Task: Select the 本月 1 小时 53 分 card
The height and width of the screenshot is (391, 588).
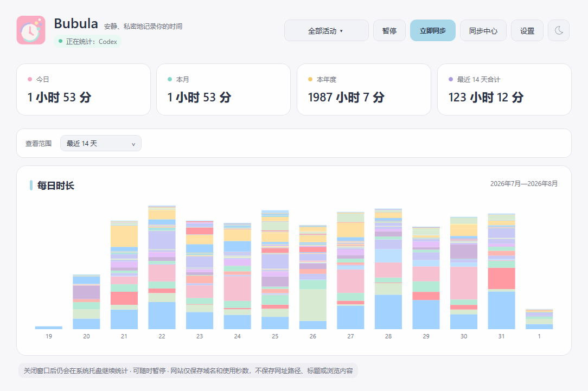Action: coord(223,89)
